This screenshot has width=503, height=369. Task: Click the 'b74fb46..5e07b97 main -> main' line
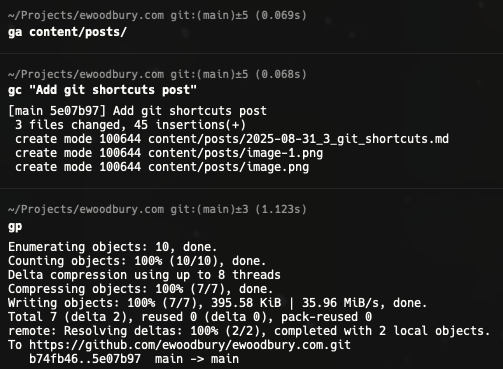click(134, 359)
